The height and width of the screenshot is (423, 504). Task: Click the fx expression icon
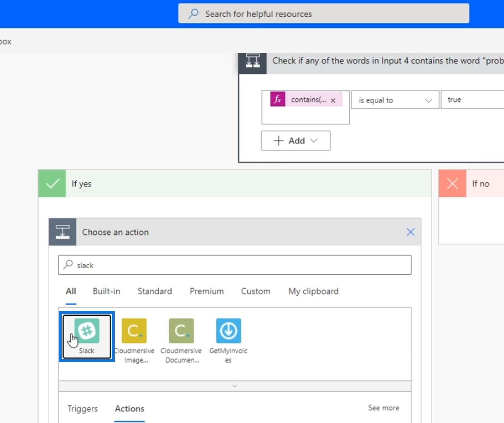click(x=277, y=99)
